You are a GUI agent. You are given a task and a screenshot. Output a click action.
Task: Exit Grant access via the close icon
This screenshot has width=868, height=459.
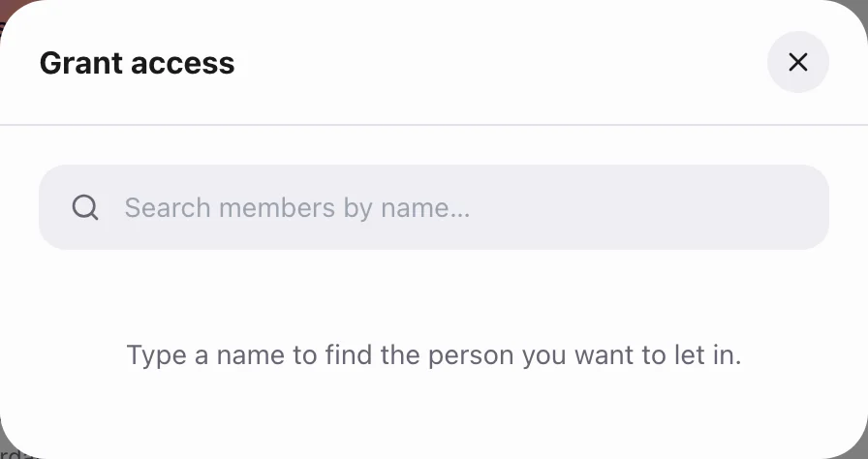797,62
